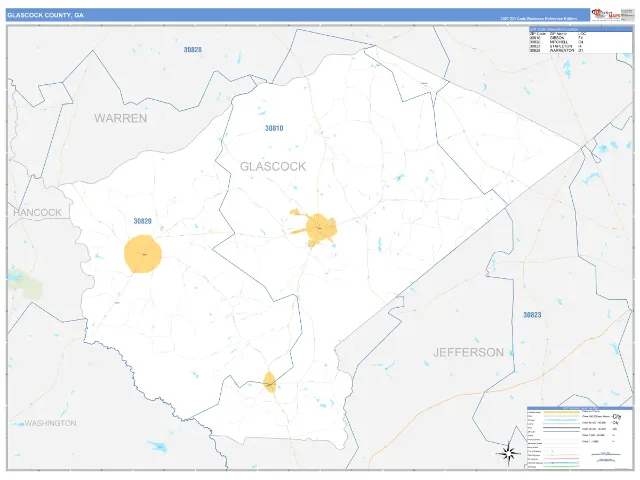The width and height of the screenshot is (640, 480).
Task: Click the HANCOCK county label
Action: (38, 213)
